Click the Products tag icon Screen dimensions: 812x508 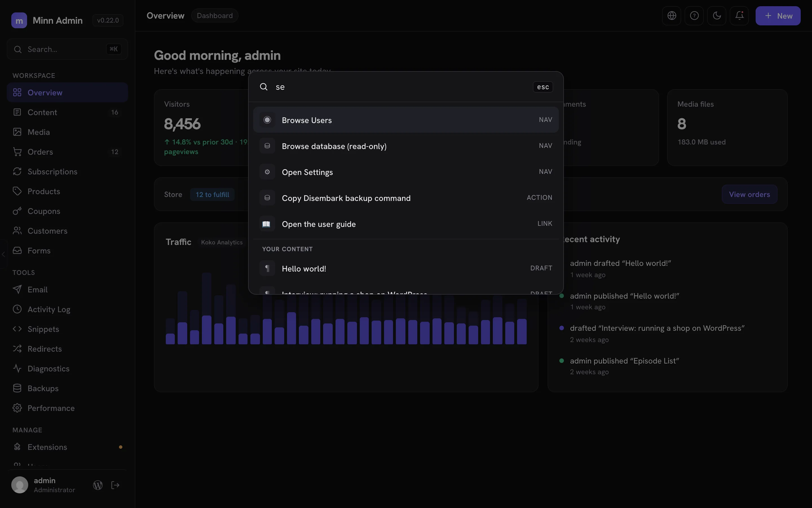pos(17,191)
